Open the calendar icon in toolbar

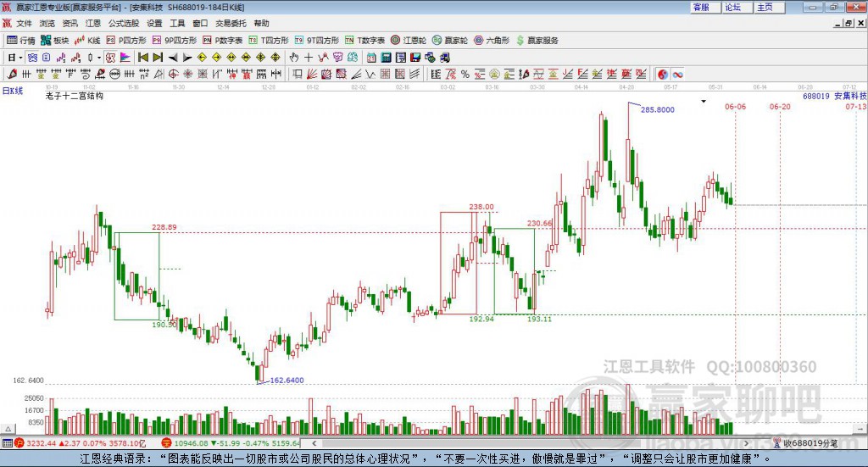coord(371,58)
